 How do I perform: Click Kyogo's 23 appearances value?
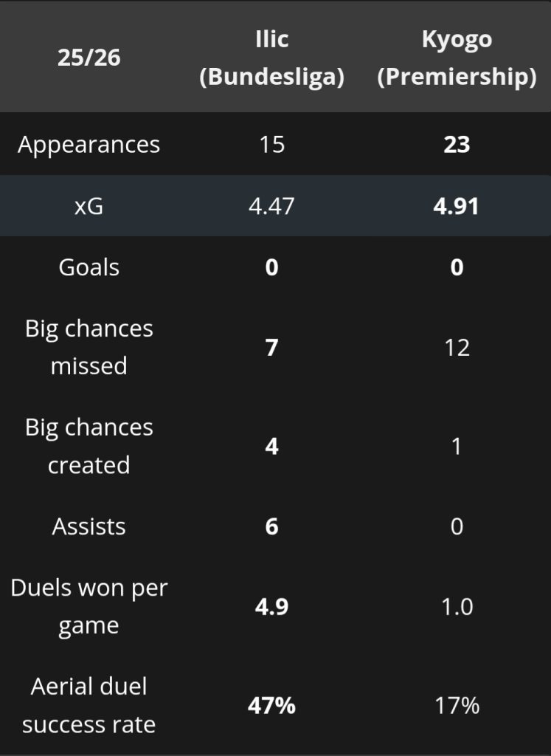point(457,144)
